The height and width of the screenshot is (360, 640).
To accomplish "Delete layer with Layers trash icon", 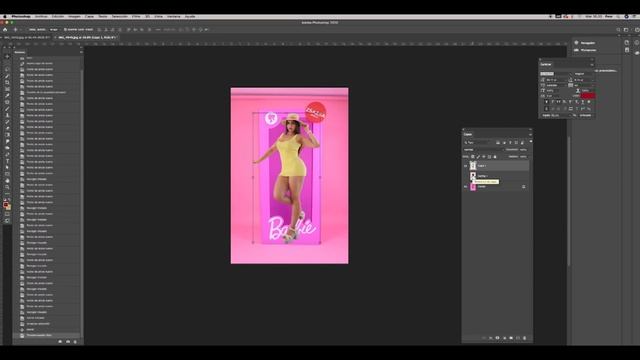I will pyautogui.click(x=524, y=338).
